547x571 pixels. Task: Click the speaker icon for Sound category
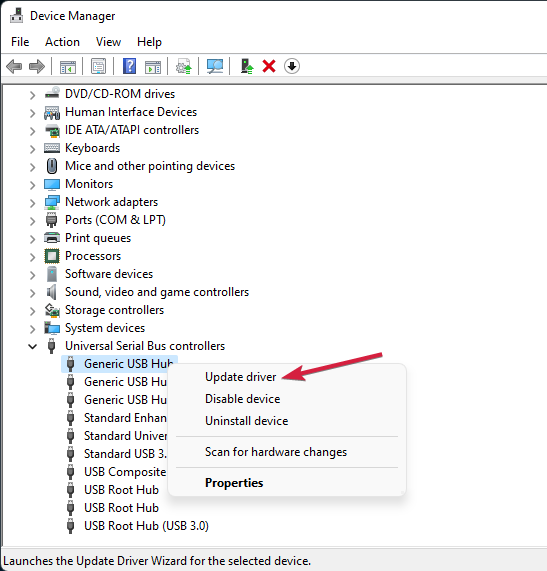[52, 292]
